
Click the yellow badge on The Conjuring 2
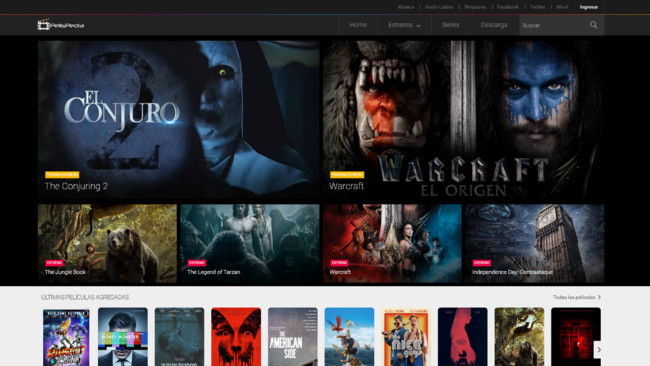62,175
